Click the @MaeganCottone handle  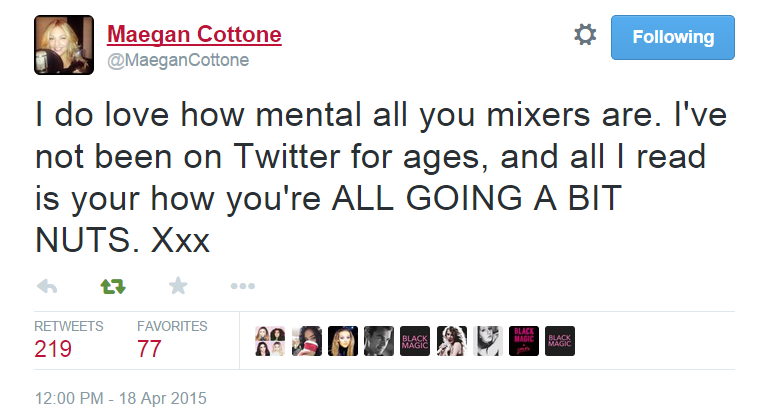click(177, 61)
